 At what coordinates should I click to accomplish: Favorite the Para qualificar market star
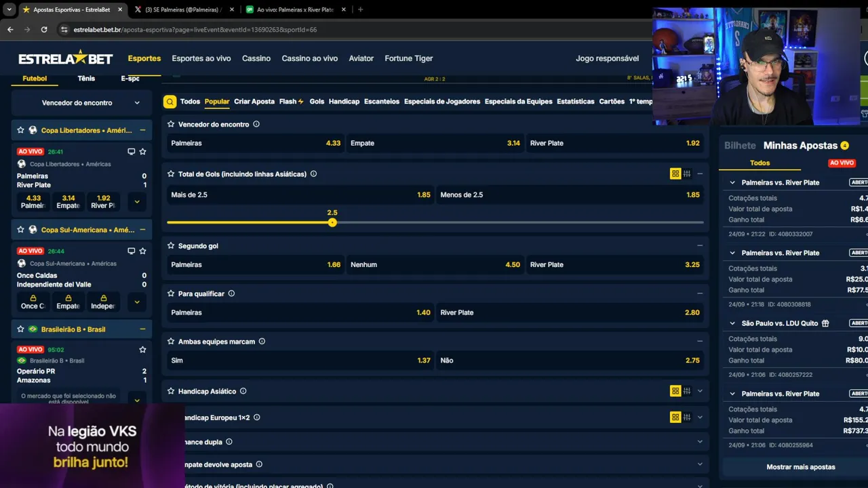coord(171,293)
